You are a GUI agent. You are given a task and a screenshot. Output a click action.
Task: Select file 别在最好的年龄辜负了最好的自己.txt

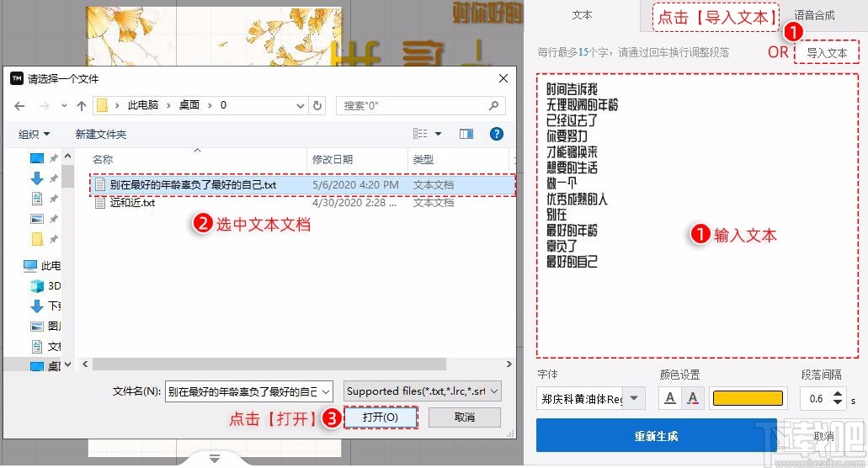[x=302, y=185]
